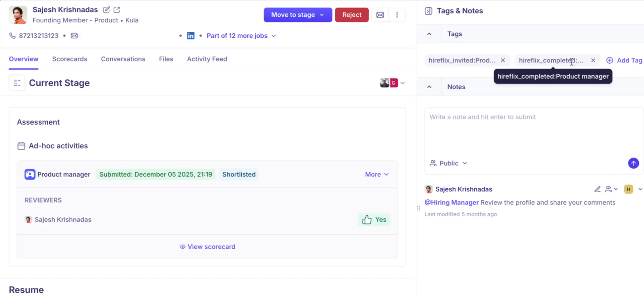
Task: Open the Conversations tab
Action: 123,59
